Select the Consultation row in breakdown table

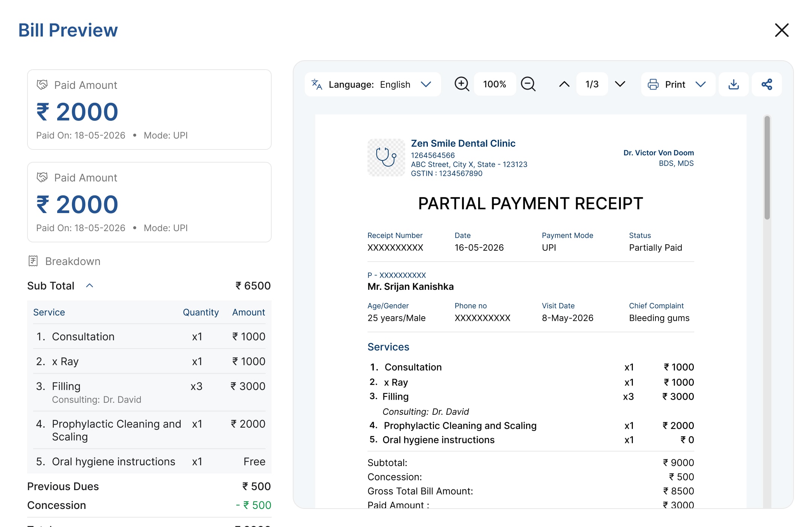(x=149, y=337)
